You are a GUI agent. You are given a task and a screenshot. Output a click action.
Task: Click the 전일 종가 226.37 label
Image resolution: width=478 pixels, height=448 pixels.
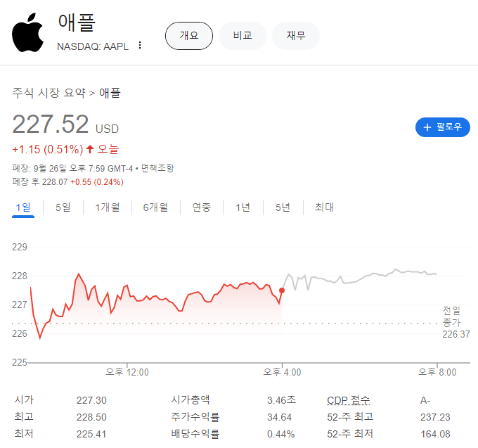[x=456, y=322]
